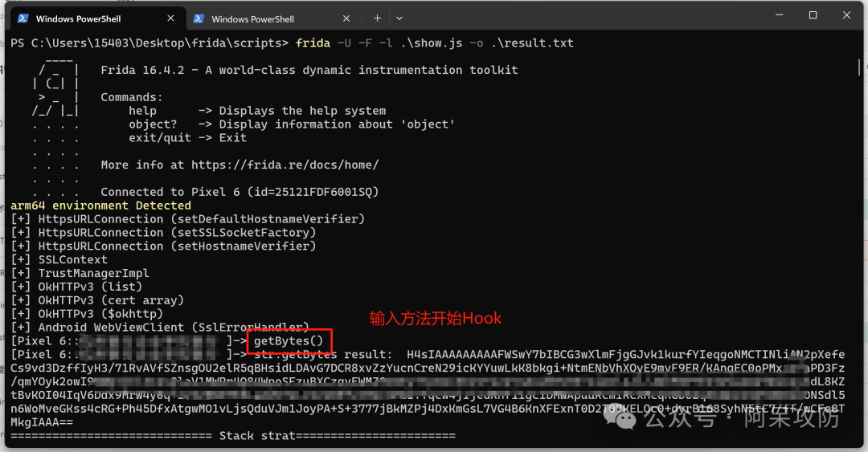Click the 'OkHTTPv3 (list)' line
Viewport: 868px width, 452px height.
tap(76, 287)
